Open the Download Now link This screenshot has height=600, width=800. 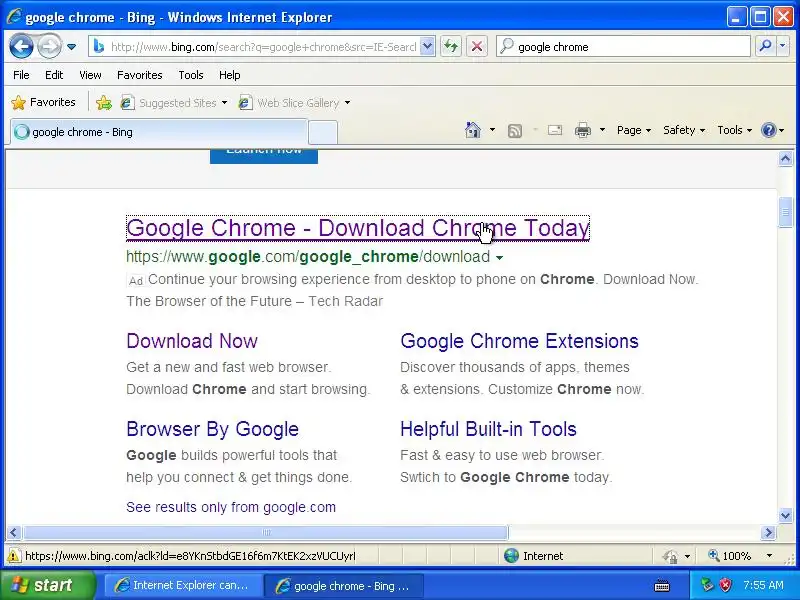pyautogui.click(x=192, y=341)
